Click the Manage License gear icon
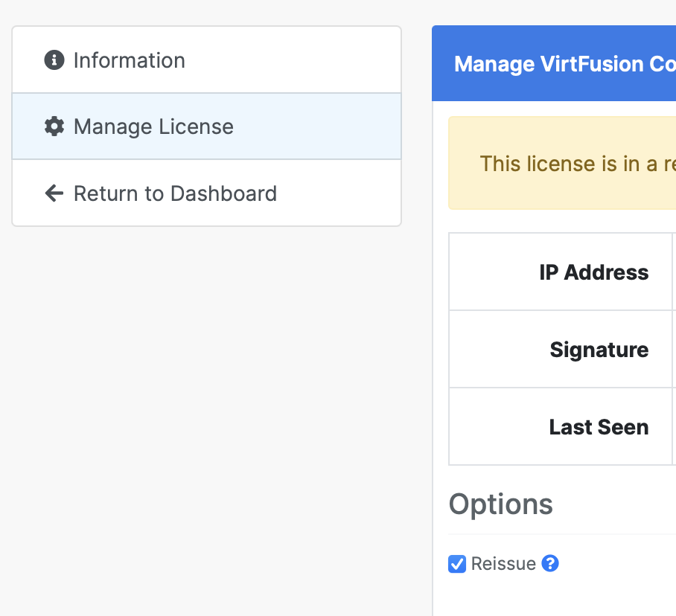This screenshot has height=616, width=676. pos(54,126)
